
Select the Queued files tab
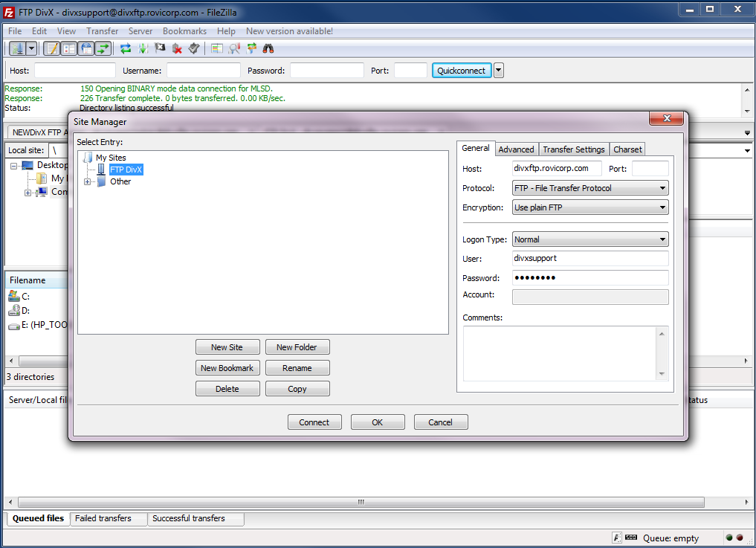click(x=38, y=518)
